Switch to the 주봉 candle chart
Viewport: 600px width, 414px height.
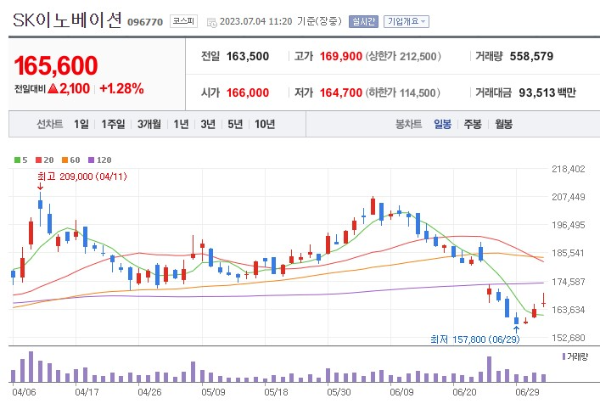point(472,124)
